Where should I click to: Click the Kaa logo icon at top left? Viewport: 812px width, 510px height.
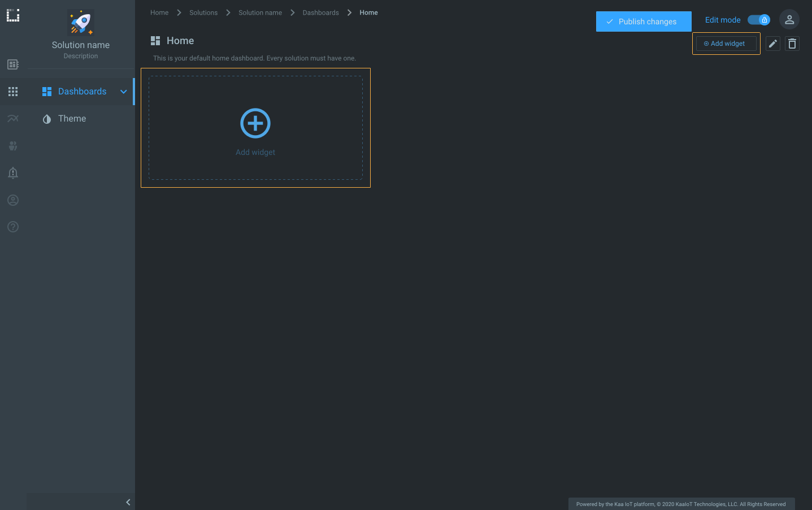click(13, 15)
